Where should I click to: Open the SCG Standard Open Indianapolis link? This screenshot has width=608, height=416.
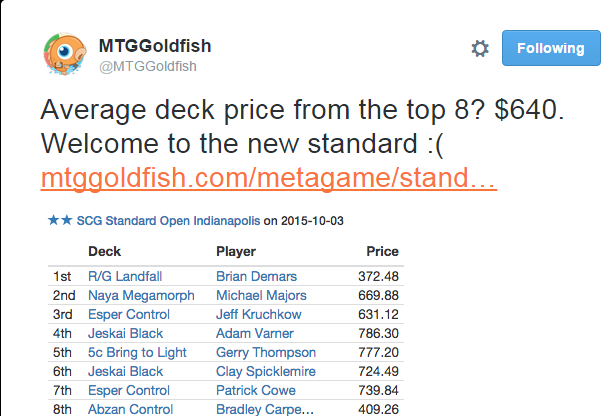(168, 221)
